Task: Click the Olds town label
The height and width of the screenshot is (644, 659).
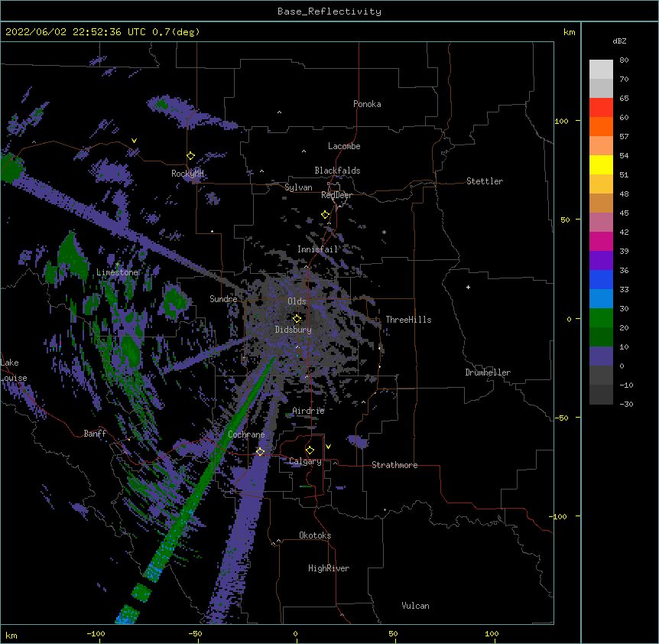Action: (x=297, y=301)
